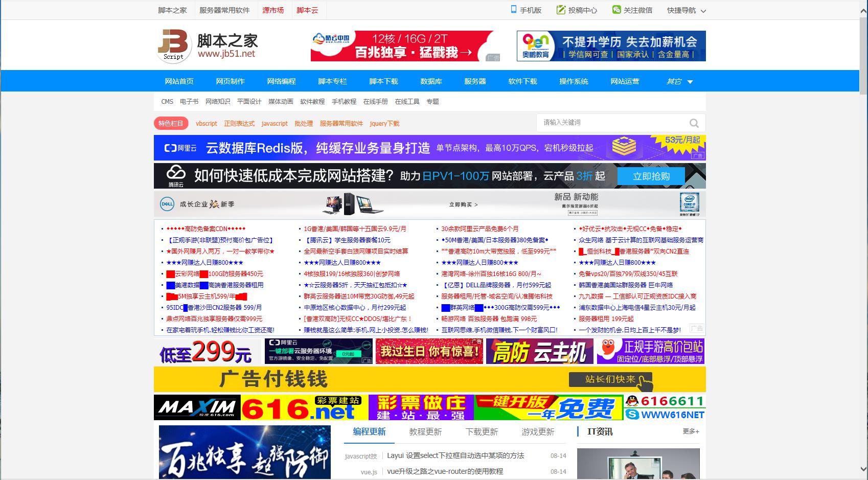Image resolution: width=868 pixels, height=480 pixels.
Task: Open 脚本下载 navigation item
Action: (x=383, y=81)
